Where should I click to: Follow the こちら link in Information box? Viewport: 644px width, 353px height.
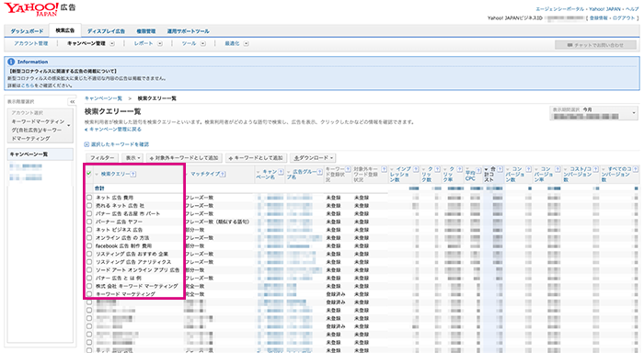29,85
